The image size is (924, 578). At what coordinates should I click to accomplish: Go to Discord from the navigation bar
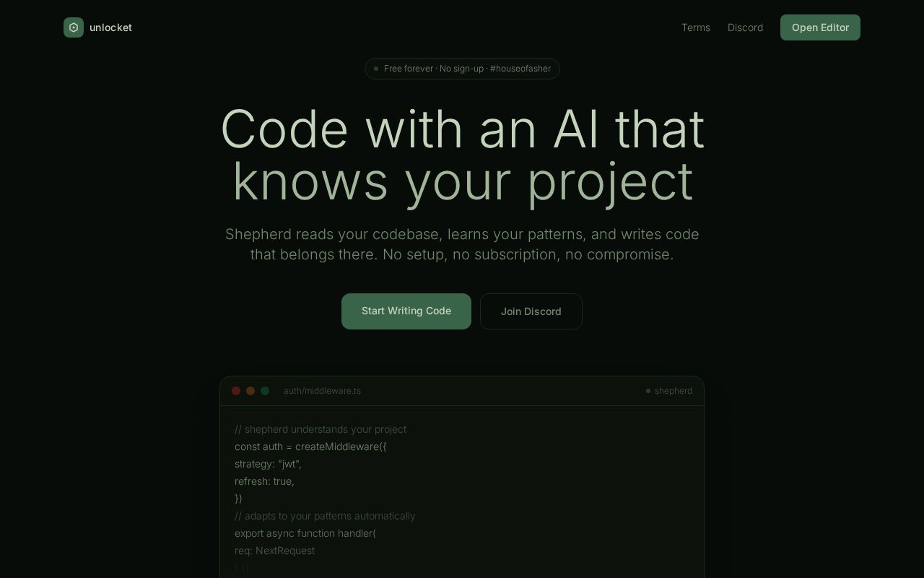click(x=745, y=27)
